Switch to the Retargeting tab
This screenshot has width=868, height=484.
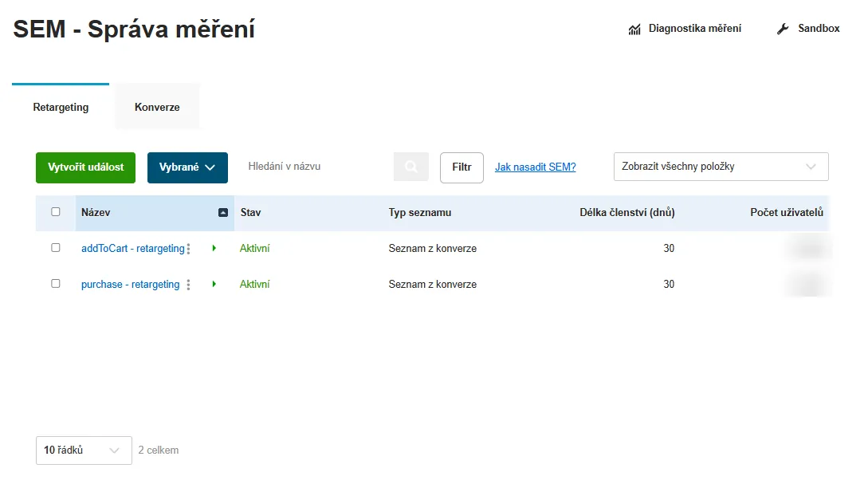coord(61,107)
